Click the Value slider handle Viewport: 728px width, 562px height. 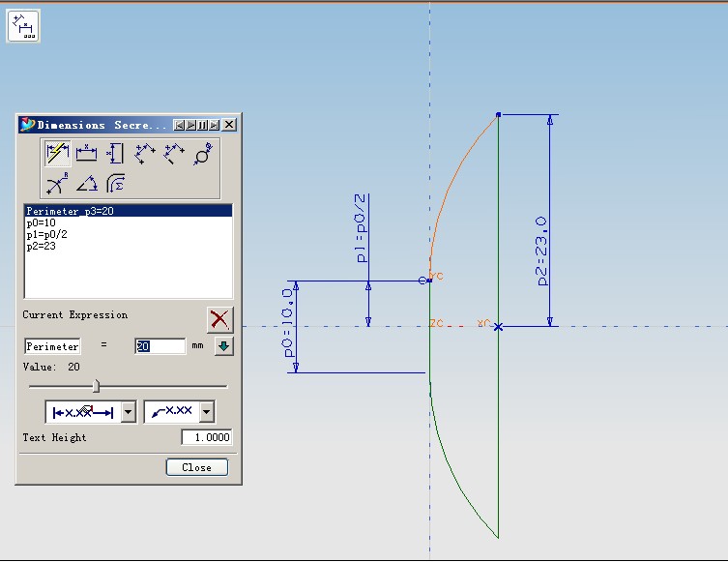coord(96,386)
